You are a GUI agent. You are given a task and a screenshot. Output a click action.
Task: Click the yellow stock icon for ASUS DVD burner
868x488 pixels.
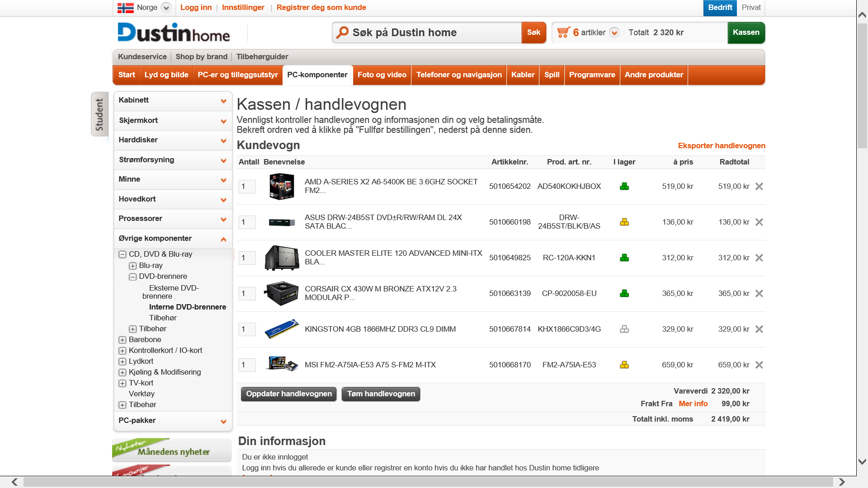[x=624, y=222]
